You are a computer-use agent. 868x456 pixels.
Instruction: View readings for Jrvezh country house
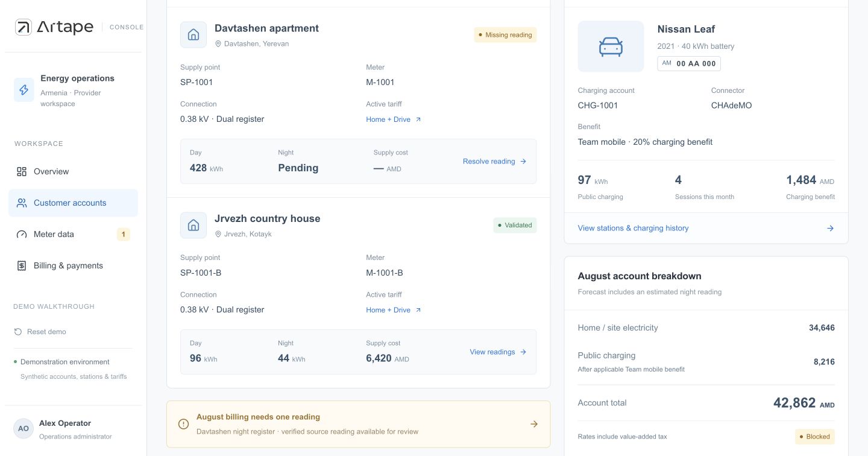[498, 352]
